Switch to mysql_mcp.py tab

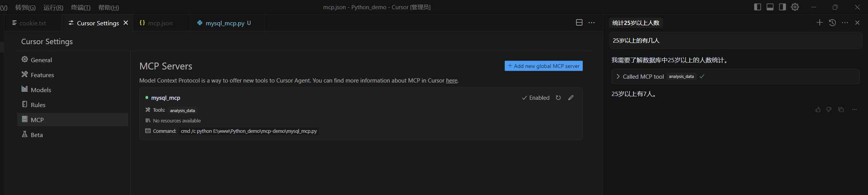(227, 23)
